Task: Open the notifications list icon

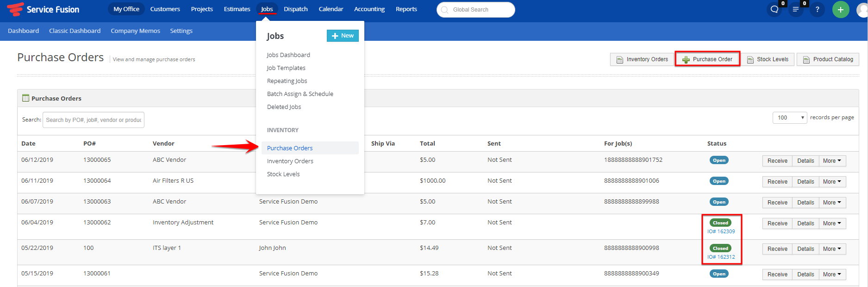Action: point(796,10)
